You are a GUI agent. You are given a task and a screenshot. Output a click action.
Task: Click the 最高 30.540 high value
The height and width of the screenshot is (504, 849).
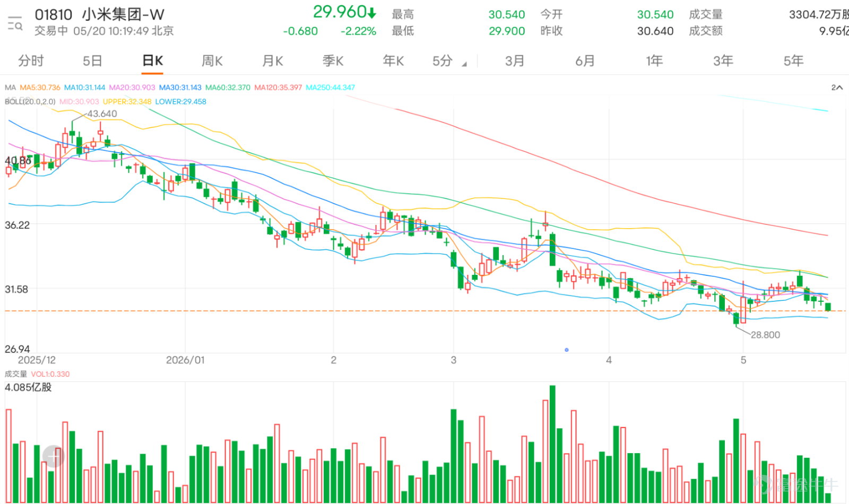pos(507,15)
